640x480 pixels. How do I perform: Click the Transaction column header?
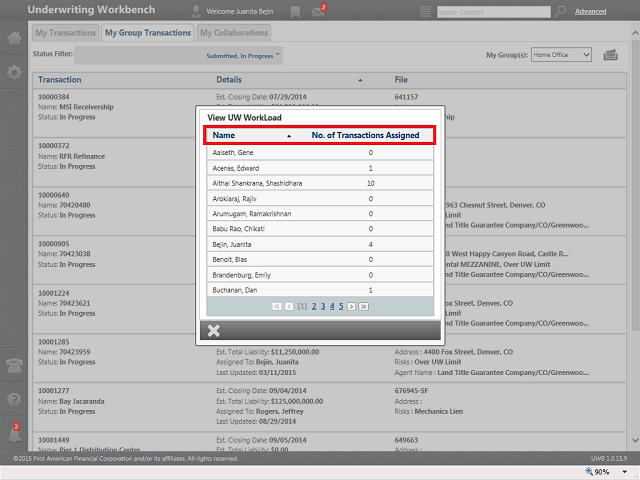60,80
